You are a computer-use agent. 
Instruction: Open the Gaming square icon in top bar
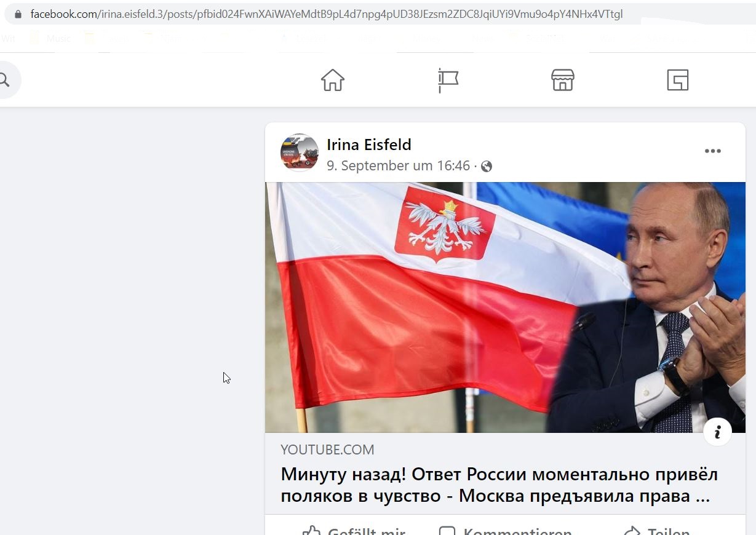pyautogui.click(x=677, y=80)
